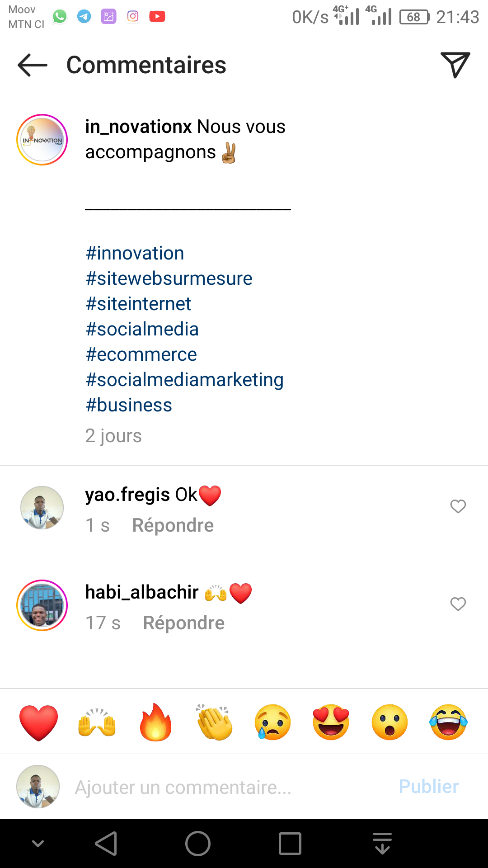This screenshot has width=488, height=868.
Task: Insert the fire emoji reaction
Action: pyautogui.click(x=155, y=722)
